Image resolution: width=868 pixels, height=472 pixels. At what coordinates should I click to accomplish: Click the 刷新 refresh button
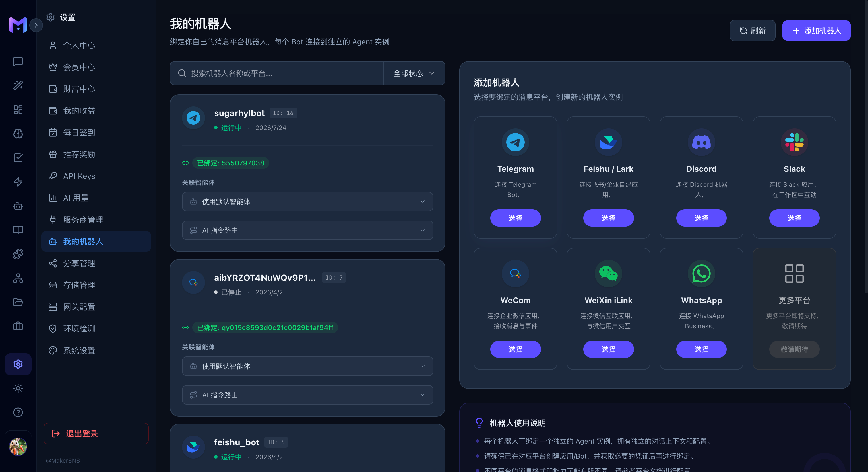[752, 31]
